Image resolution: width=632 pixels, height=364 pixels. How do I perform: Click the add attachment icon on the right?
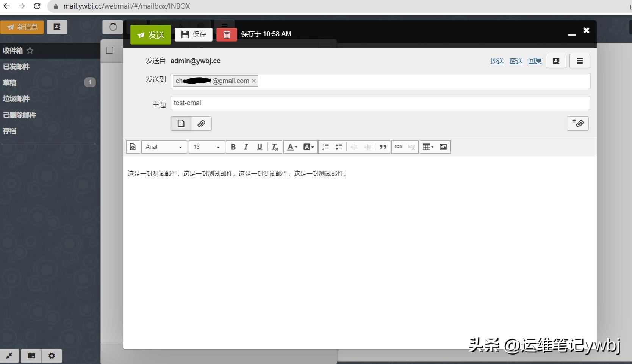577,123
